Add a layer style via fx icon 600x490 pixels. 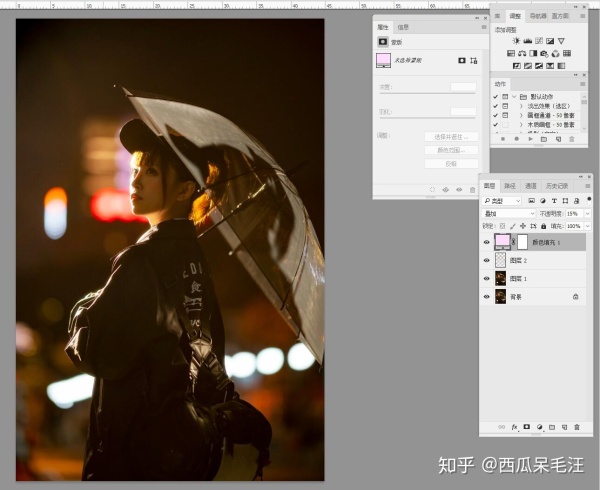[x=515, y=427]
